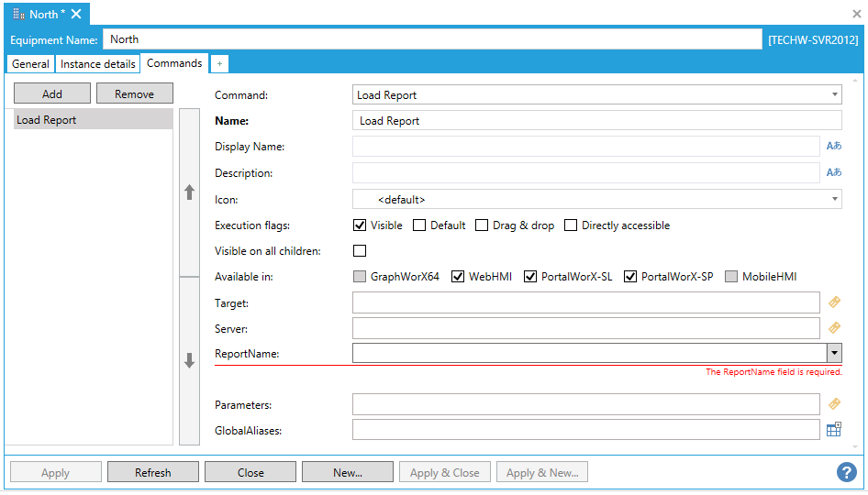Click the translate icon beside Description
The height and width of the screenshot is (495, 868).
click(x=834, y=172)
